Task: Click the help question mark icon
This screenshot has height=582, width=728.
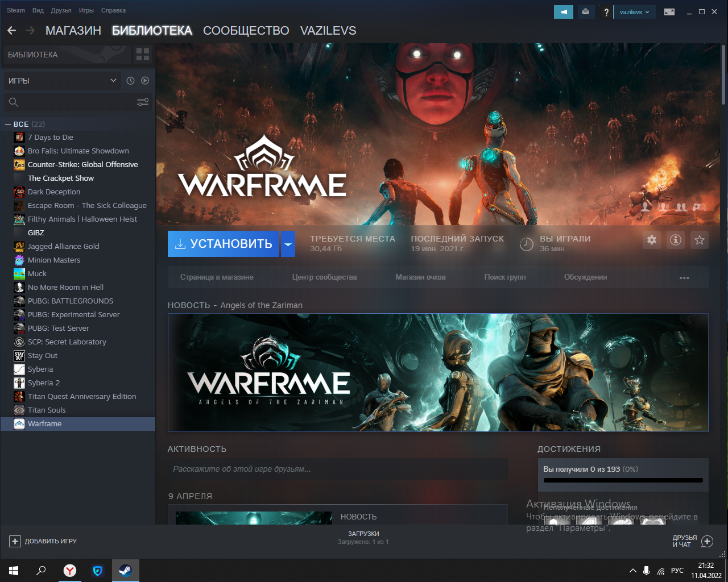Action: pos(606,11)
